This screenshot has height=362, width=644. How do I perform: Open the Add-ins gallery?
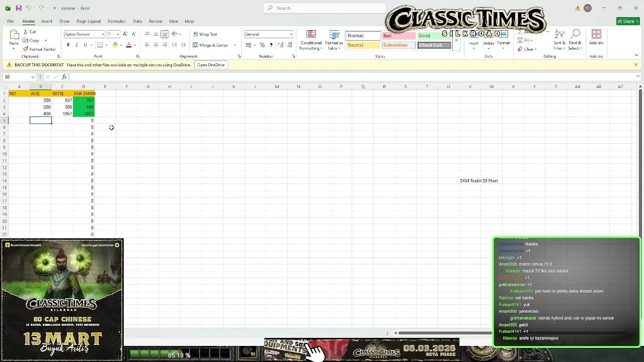[x=596, y=38]
